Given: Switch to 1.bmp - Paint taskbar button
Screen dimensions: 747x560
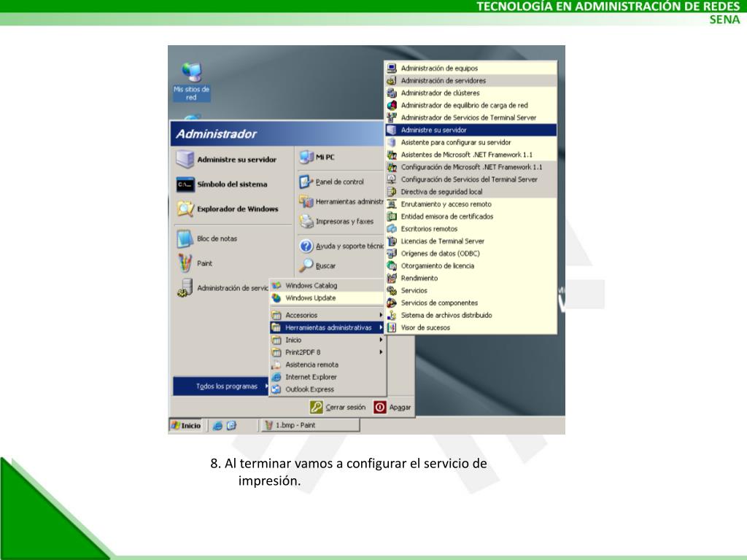Looking at the screenshot, I should [311, 425].
